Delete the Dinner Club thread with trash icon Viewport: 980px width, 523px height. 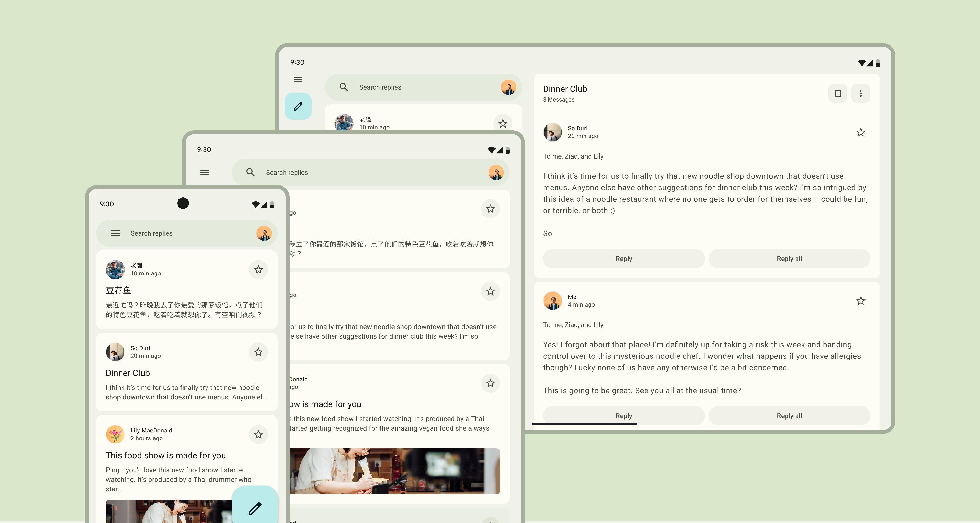coord(838,93)
